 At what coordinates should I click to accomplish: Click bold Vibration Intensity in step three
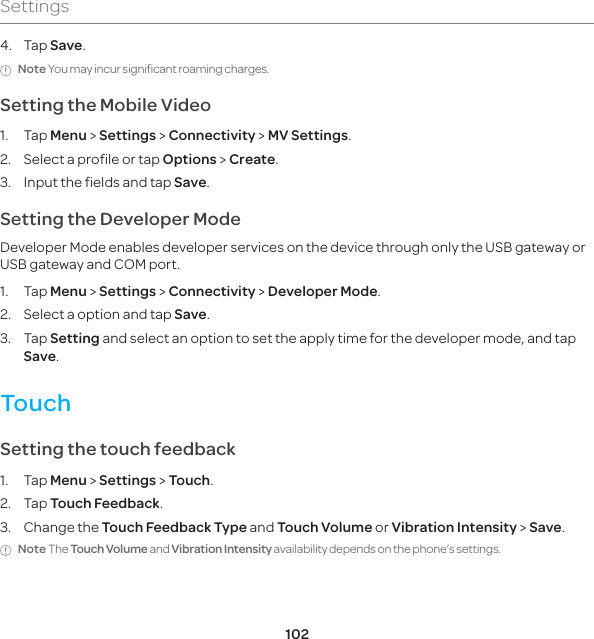[x=454, y=527]
